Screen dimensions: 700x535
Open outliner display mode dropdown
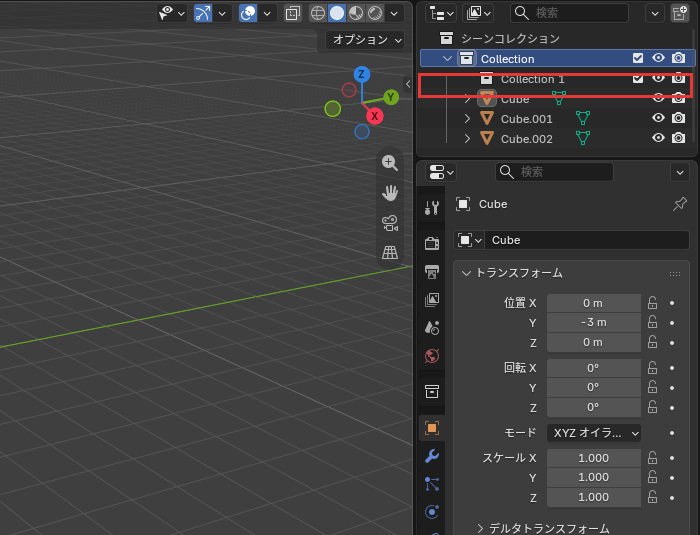pos(478,13)
